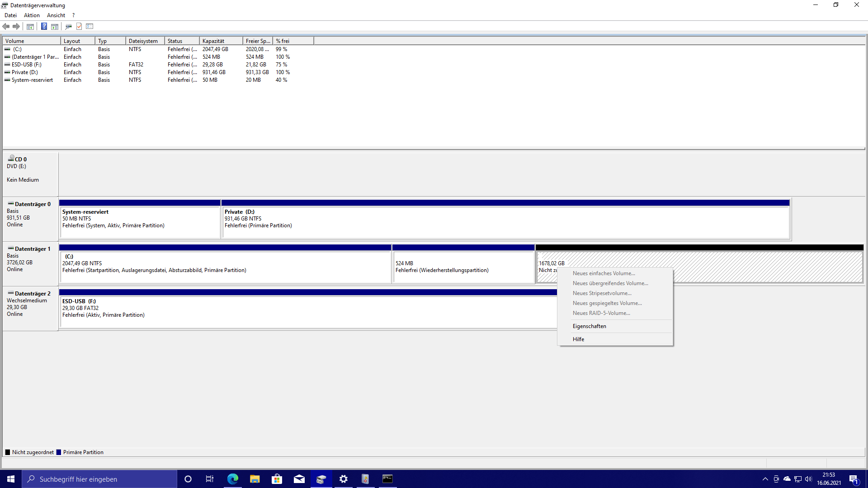This screenshot has height=488, width=868.
Task: Select the Private (D:) row in volume list
Action: (25, 72)
